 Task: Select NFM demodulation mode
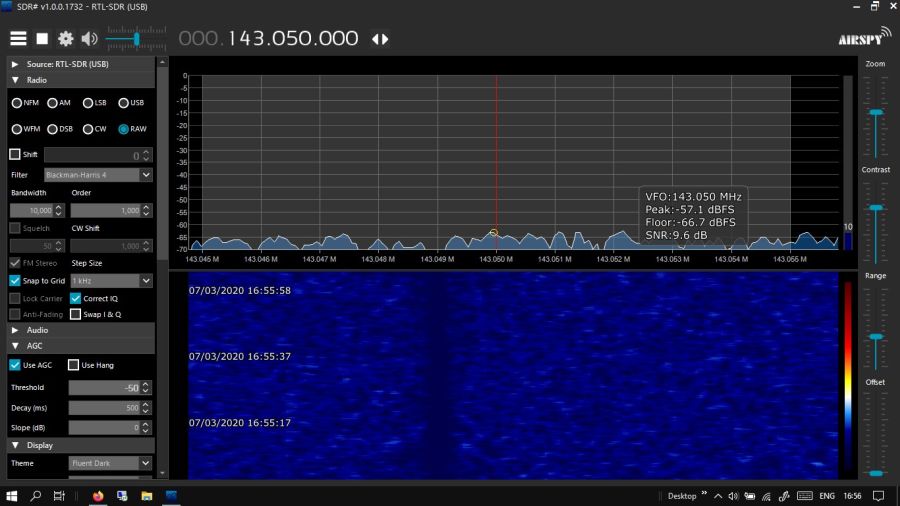click(x=17, y=103)
